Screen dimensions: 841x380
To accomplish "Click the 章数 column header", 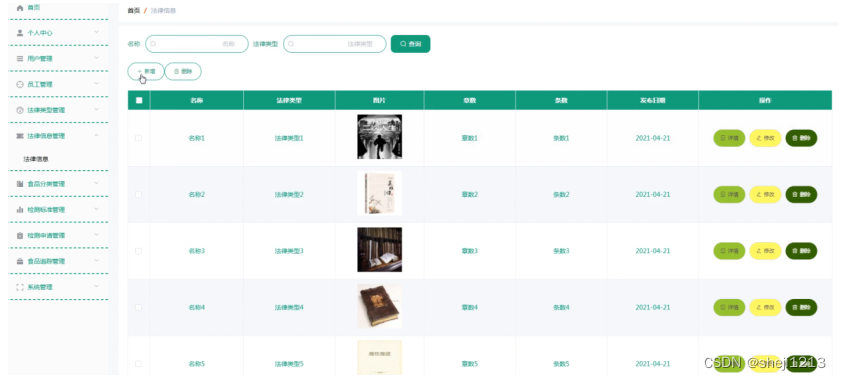I will 470,100.
